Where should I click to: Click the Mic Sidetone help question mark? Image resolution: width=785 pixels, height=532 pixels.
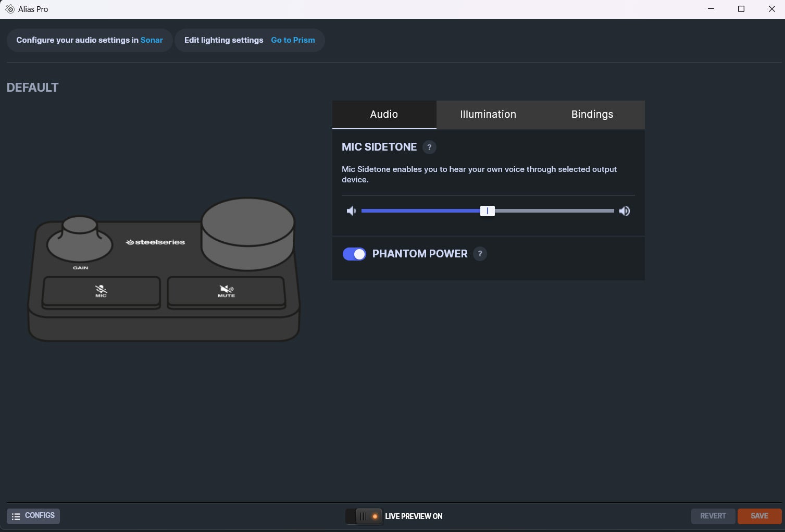coord(429,147)
